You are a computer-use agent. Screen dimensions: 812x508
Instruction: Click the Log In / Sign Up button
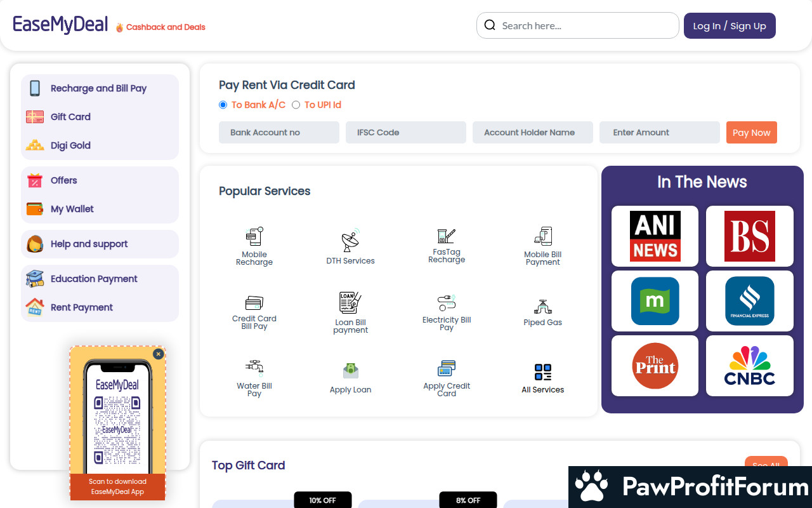pos(730,26)
